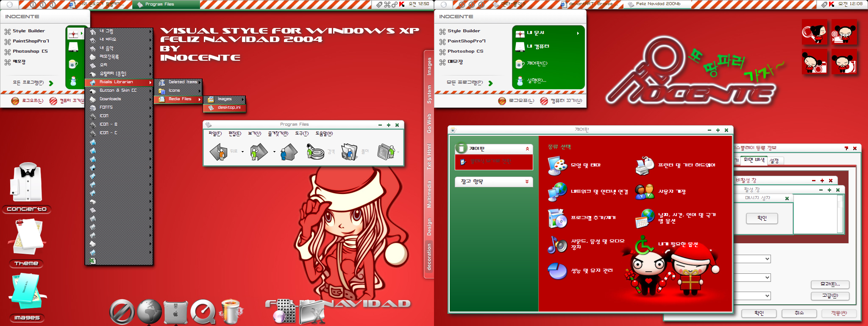
Task: Click the Views toolbar icon in Program Files
Action: click(x=385, y=152)
